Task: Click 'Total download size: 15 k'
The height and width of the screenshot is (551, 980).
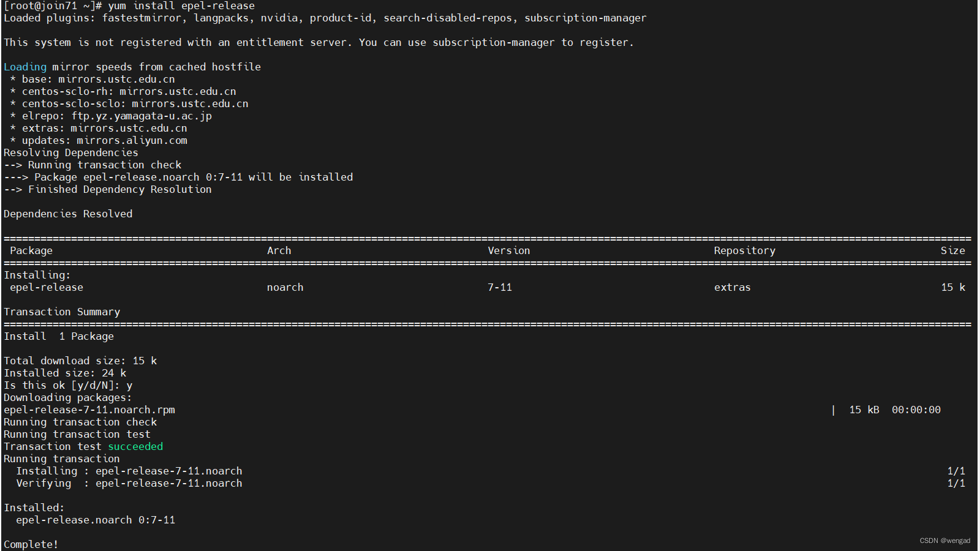Action: [x=80, y=361]
